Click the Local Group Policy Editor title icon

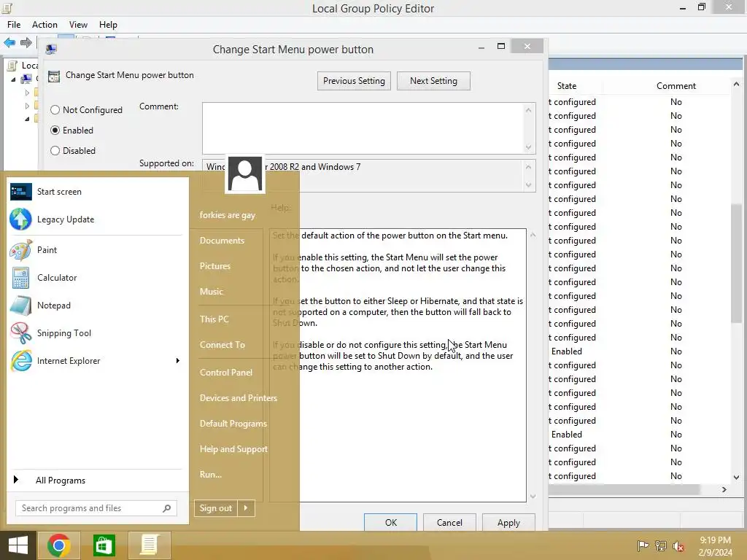click(7, 7)
